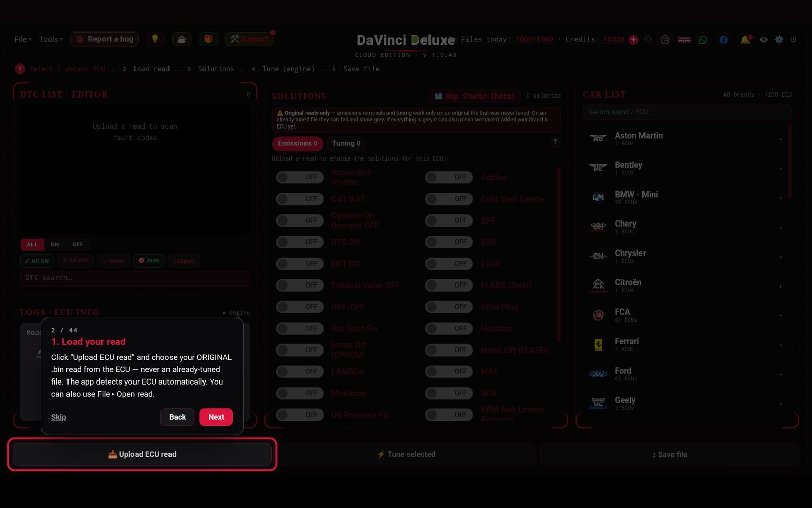The height and width of the screenshot is (508, 812).
Task: Open settings gear icon
Action: coord(779,39)
